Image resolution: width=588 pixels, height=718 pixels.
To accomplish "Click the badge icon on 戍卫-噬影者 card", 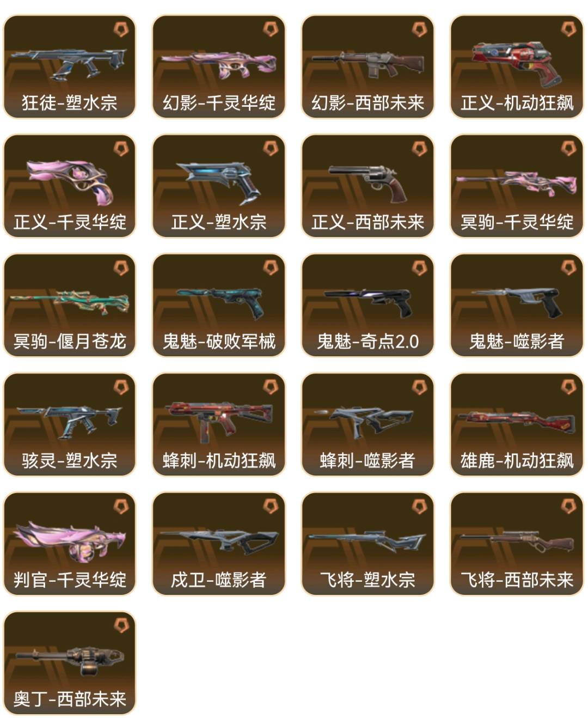I will point(270,506).
